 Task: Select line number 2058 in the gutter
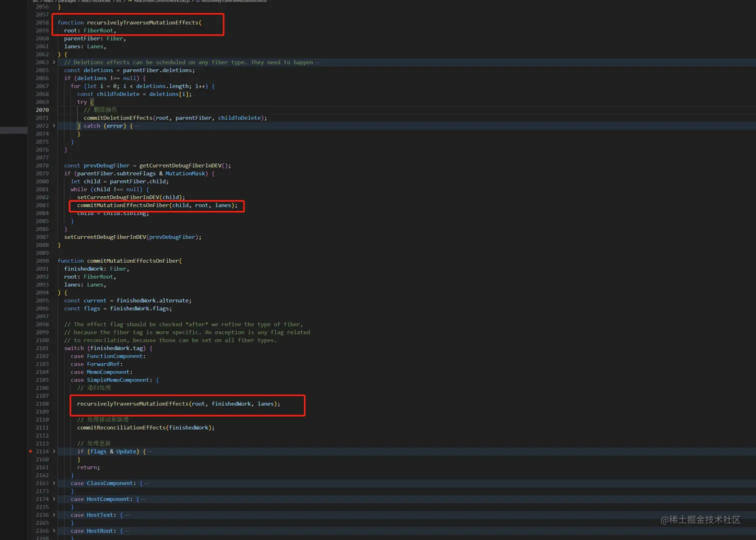click(x=42, y=22)
